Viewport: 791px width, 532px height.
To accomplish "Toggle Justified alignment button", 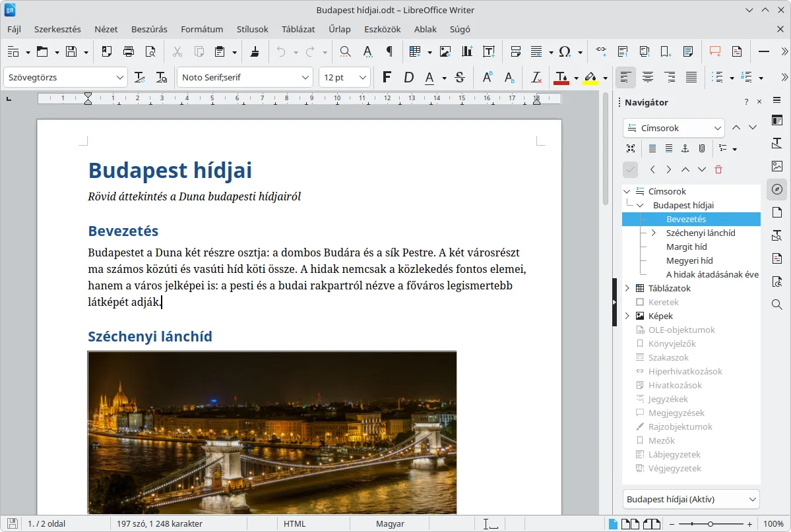I will click(691, 77).
